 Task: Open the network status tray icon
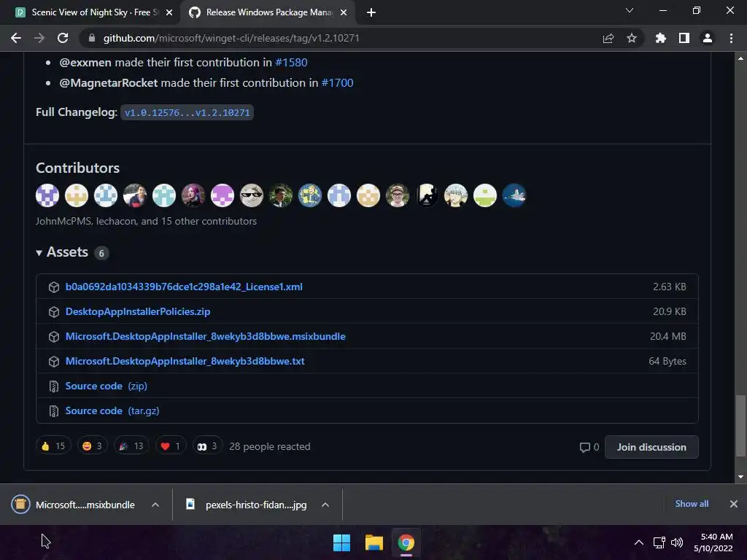click(x=659, y=542)
